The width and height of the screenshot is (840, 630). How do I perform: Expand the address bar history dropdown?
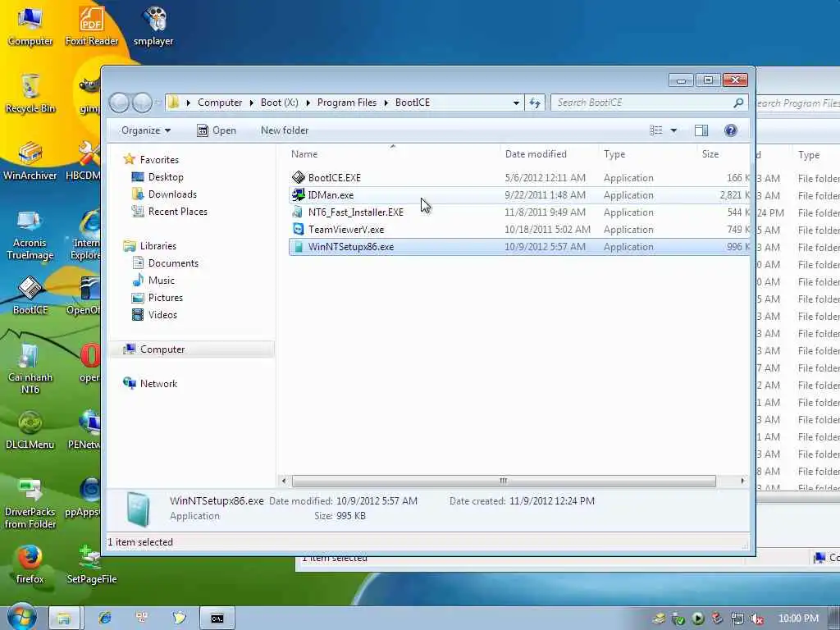tap(516, 103)
